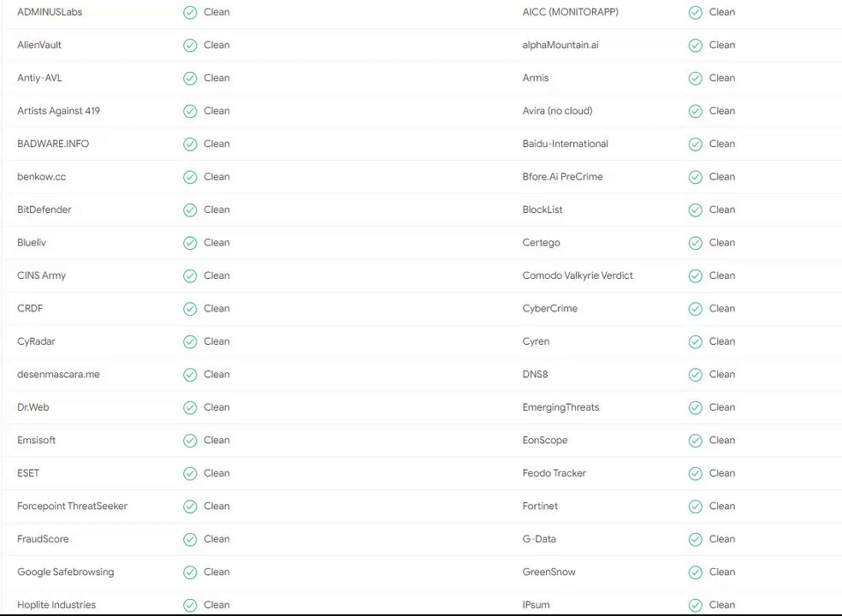Viewport: 842px width, 616px height.
Task: Click the checkmark icon for Artists Against 419
Action: (190, 111)
